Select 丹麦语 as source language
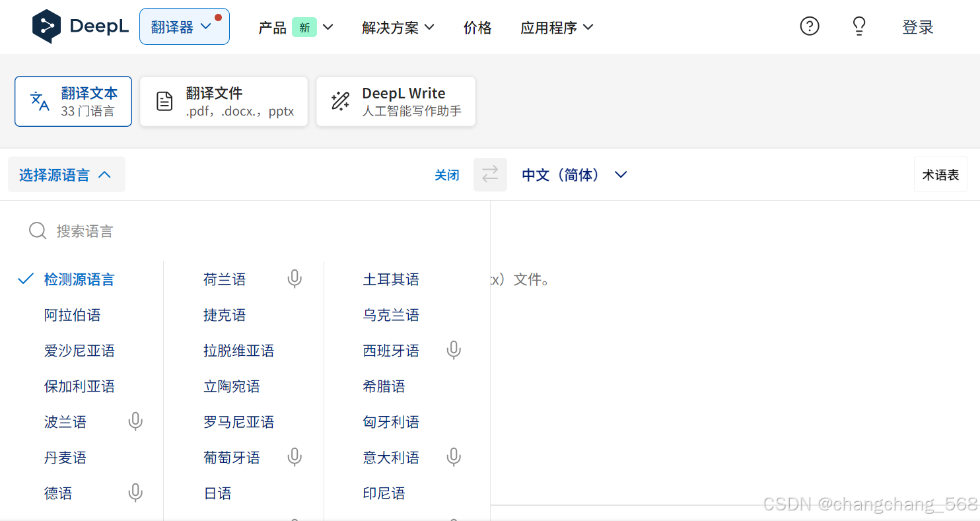Screen dimensions: 980x521 [x=65, y=458]
